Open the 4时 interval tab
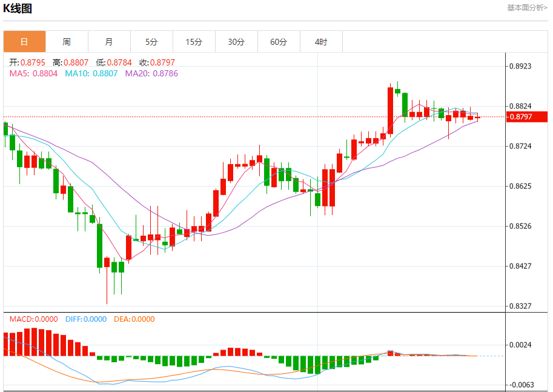This screenshot has width=553, height=392. pos(321,42)
